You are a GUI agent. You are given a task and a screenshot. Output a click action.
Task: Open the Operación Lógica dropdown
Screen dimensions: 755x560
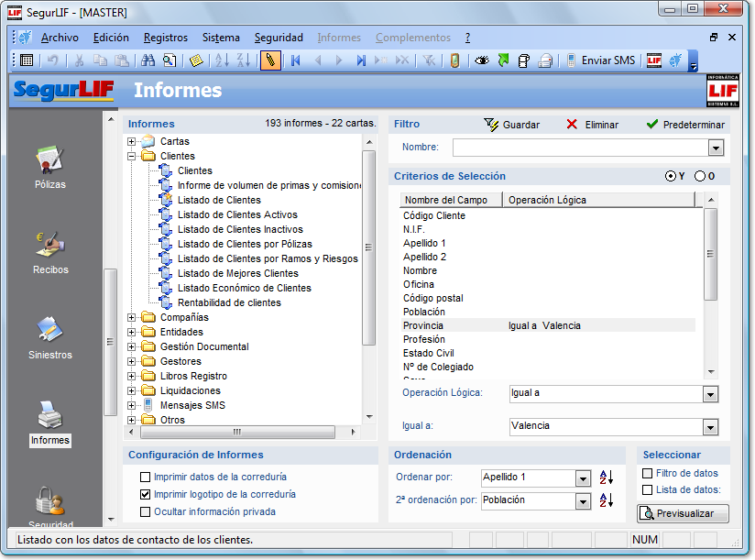(710, 394)
